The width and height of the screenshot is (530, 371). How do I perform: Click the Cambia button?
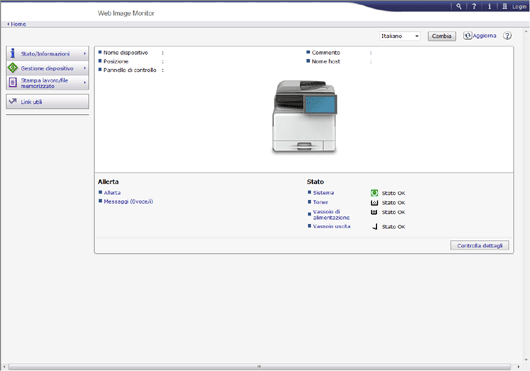point(441,36)
